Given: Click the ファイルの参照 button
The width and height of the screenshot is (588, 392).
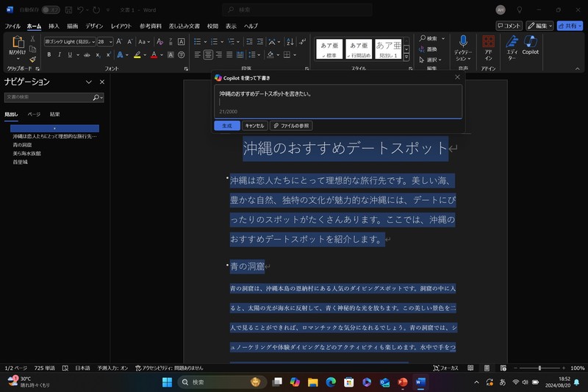Looking at the screenshot, I should pyautogui.click(x=291, y=126).
